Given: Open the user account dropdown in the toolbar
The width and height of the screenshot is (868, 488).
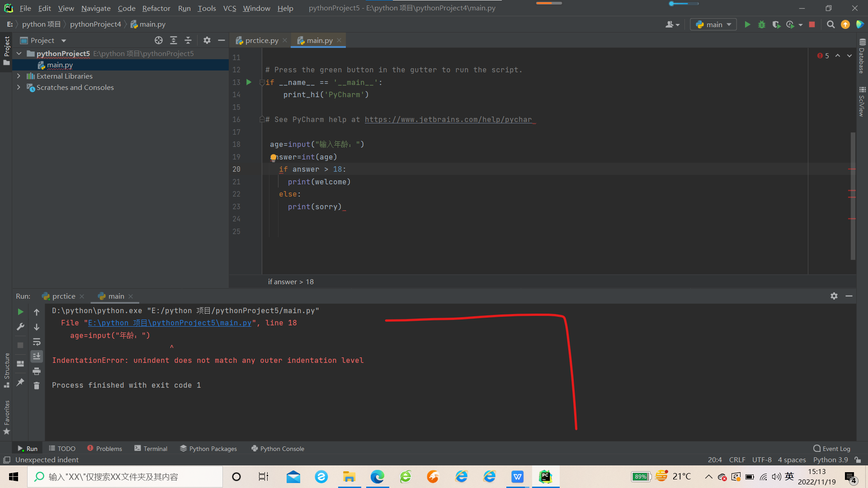Looking at the screenshot, I should (x=672, y=24).
